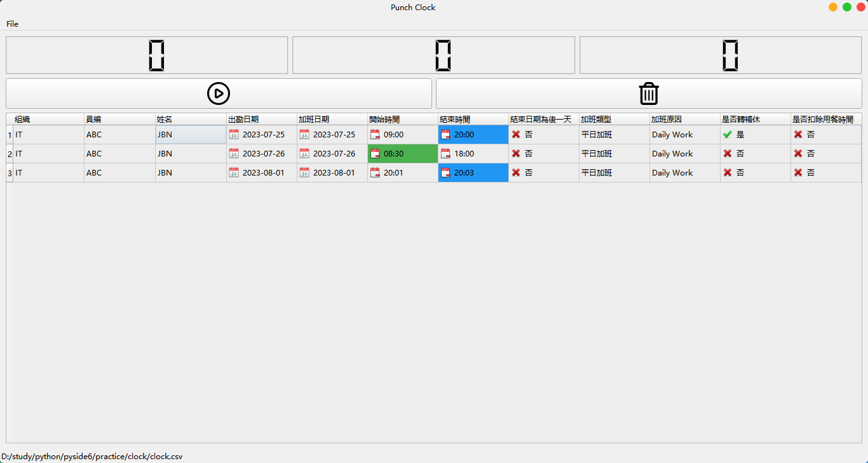Click calendar icon beside 加班日期 2023-07-26

coord(304,154)
